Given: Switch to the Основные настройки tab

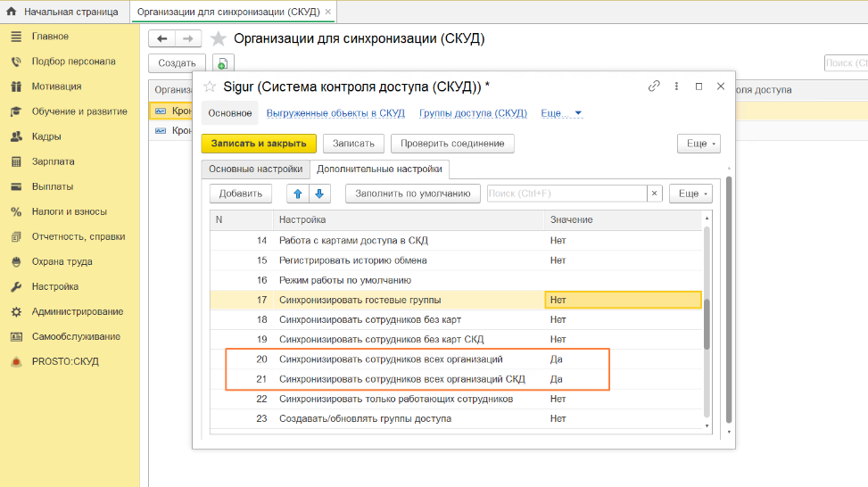Looking at the screenshot, I should (254, 169).
